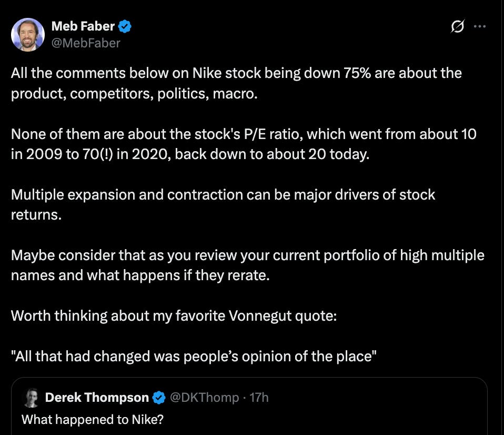Open the @MebFaber handle
The height and width of the screenshot is (435, 504).
pyautogui.click(x=86, y=43)
